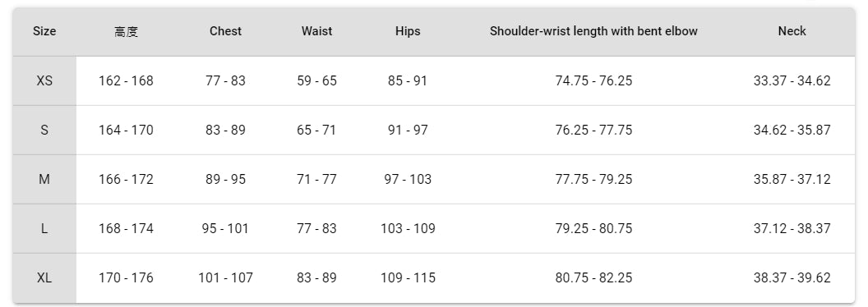Choose the L size row label

point(44,228)
